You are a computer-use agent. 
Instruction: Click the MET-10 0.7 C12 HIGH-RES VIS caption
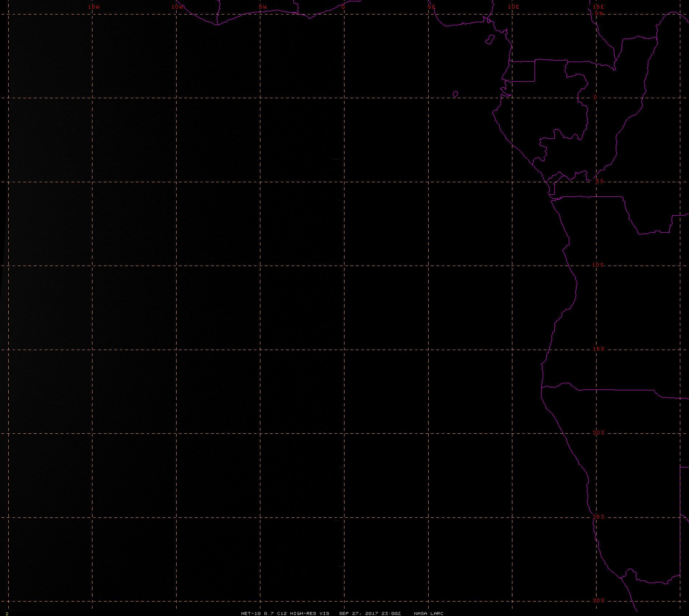click(285, 613)
